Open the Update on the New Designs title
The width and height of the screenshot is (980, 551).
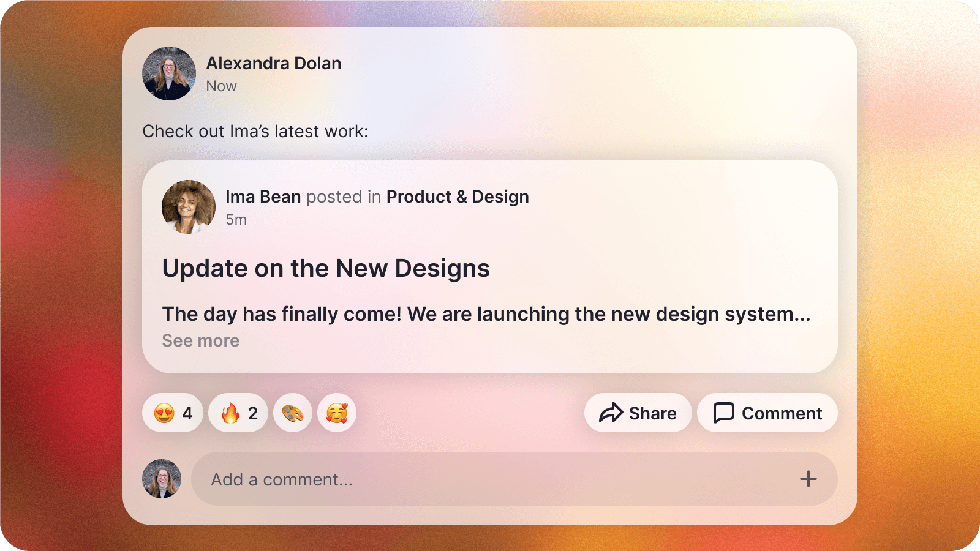(x=326, y=269)
